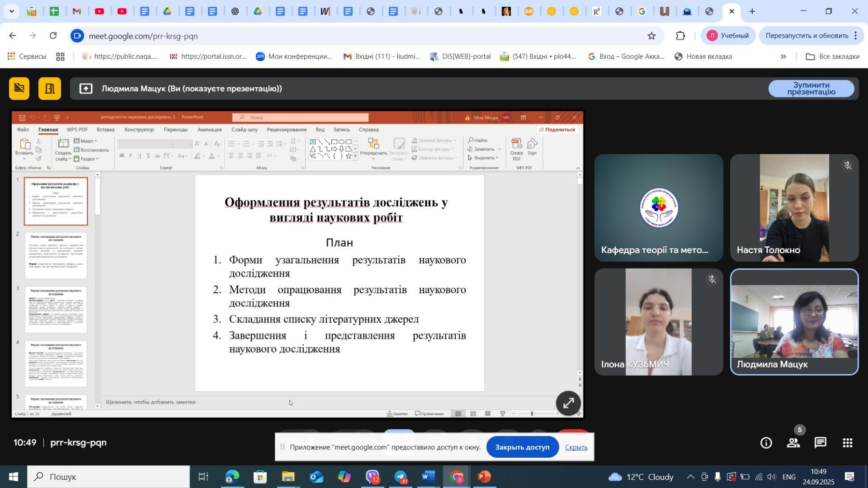868x488 pixels.
Task: Select slide 2 thumbnail in the panel
Action: (56, 255)
